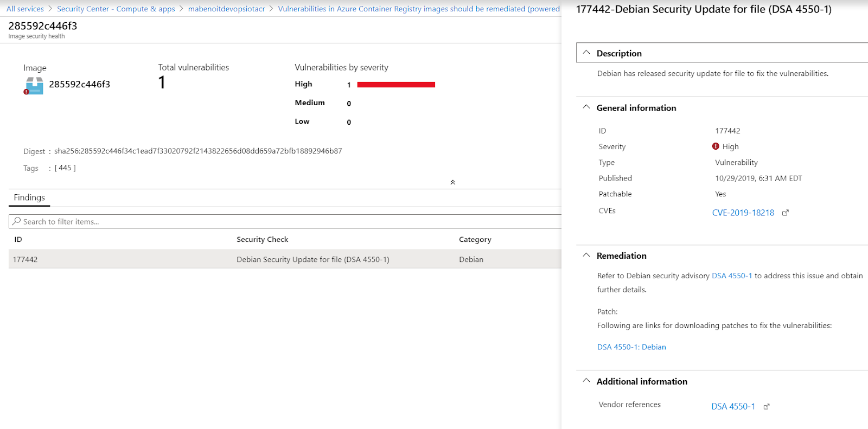
Task: Collapse the Remediation section
Action: click(x=586, y=255)
